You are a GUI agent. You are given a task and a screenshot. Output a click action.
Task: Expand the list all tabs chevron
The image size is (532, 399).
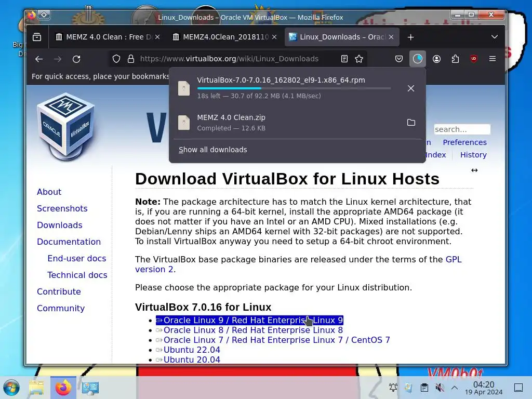point(495,37)
